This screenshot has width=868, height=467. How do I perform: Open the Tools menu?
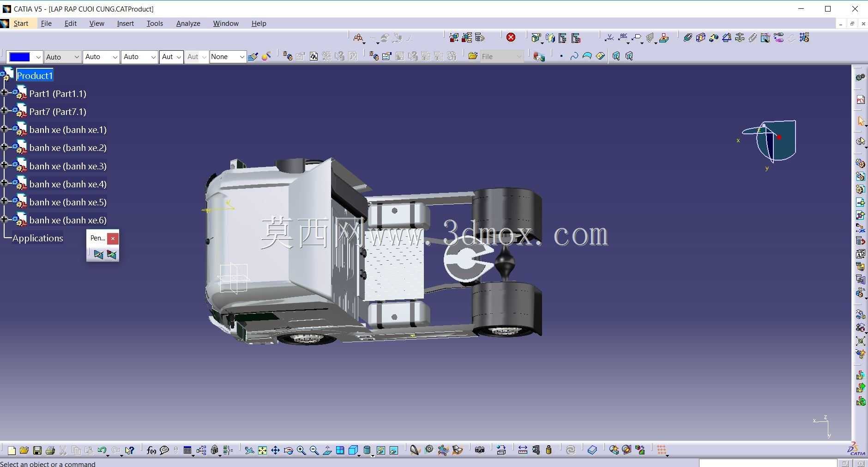coord(155,24)
